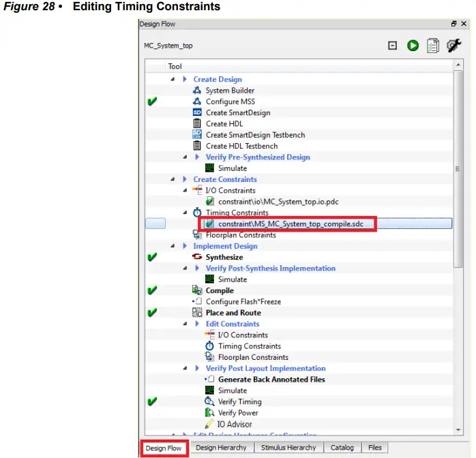Viewport: 476px width, 458px height.
Task: Select Floorplan Constraints under Edit Constraints
Action: [253, 357]
